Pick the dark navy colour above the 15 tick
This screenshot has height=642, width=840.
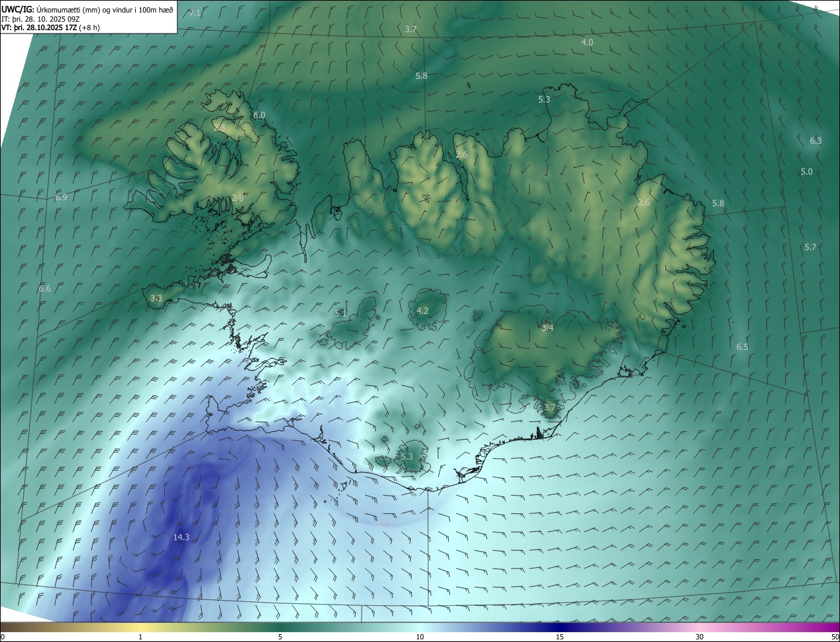(560, 627)
